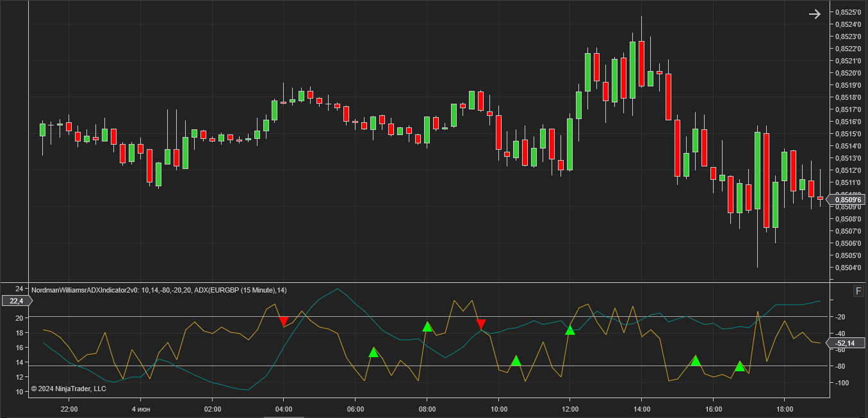This screenshot has height=418, width=868.
Task: Click the green up-triangle signal near 16:45
Action: 740,366
